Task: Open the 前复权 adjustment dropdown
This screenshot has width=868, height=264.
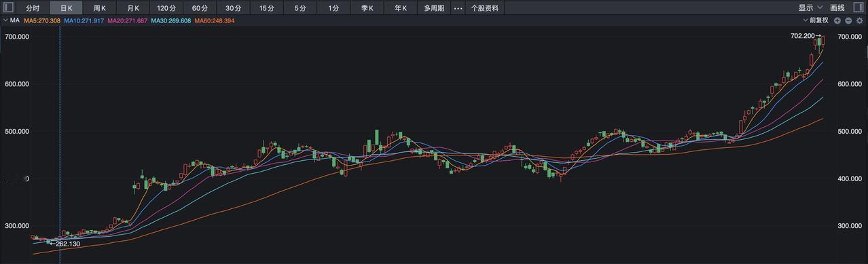Action: [816, 21]
